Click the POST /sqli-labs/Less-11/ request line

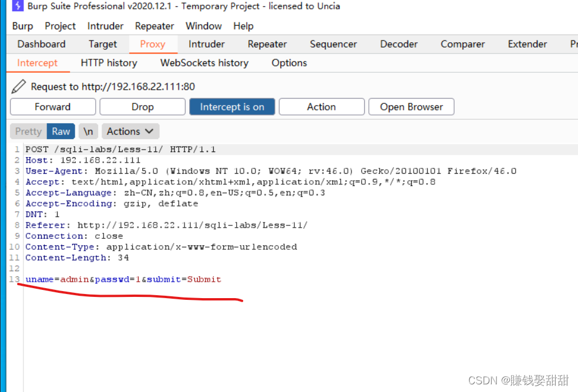(x=120, y=149)
